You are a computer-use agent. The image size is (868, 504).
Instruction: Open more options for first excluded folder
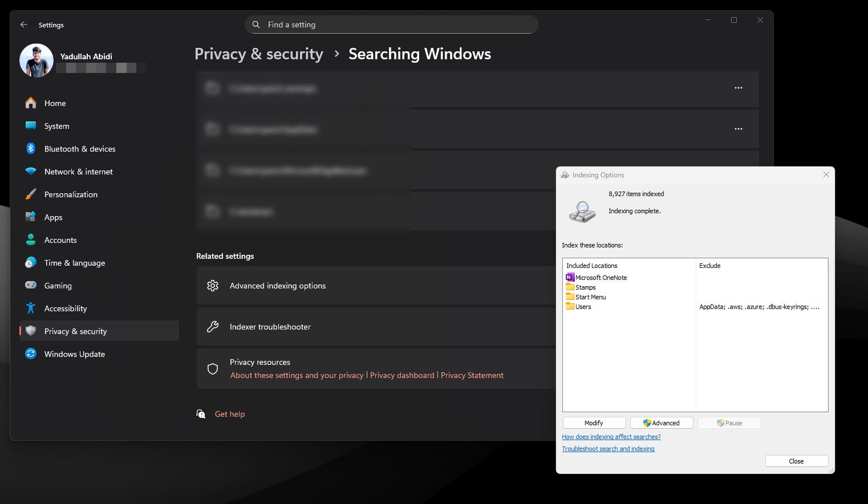point(739,88)
